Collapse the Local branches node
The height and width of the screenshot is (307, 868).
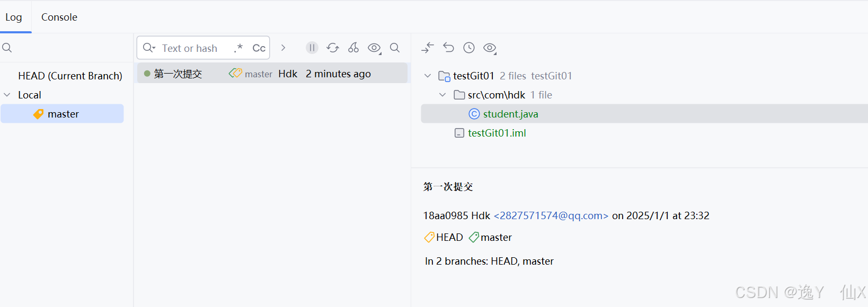tap(7, 95)
